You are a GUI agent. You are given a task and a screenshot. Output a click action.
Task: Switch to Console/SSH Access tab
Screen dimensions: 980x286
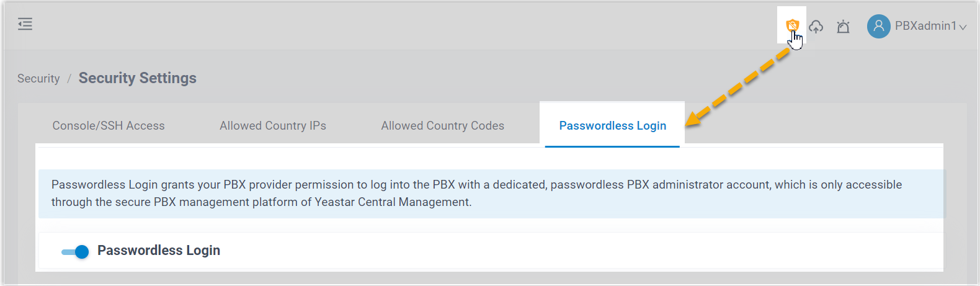click(109, 126)
